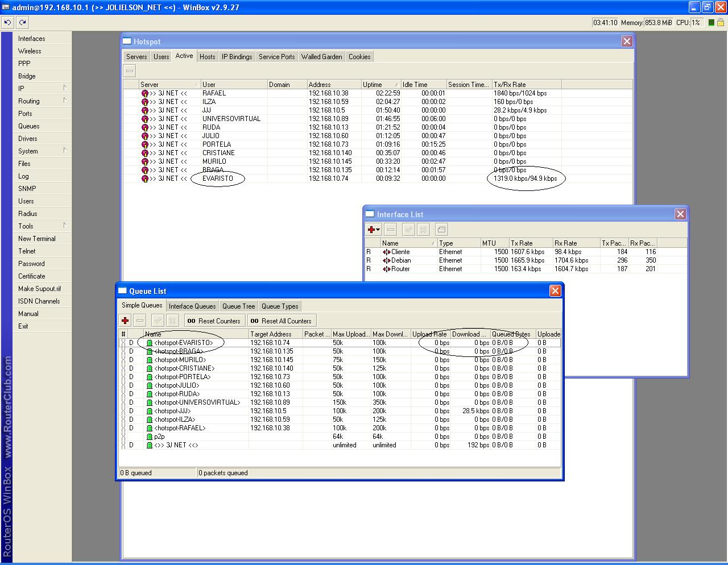Click the remove (minus) button in Hotspot
Image resolution: width=728 pixels, height=565 pixels.
(x=130, y=70)
